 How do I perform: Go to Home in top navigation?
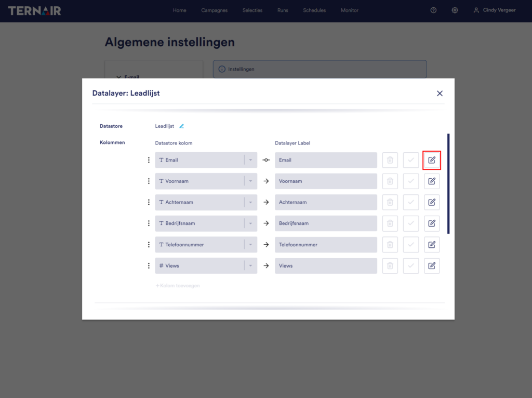pos(179,10)
